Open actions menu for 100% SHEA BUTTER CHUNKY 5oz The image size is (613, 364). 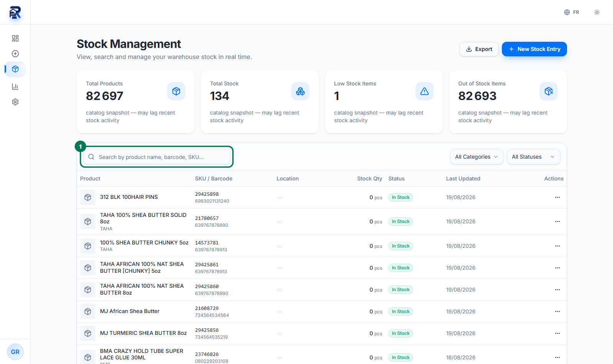(x=557, y=246)
